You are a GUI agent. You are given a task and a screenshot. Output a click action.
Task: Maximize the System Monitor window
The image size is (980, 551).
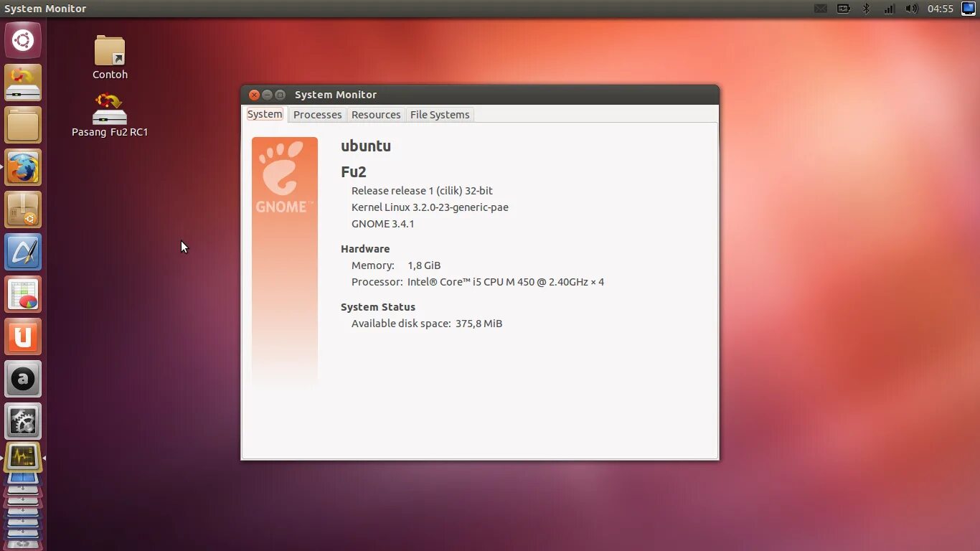click(280, 95)
